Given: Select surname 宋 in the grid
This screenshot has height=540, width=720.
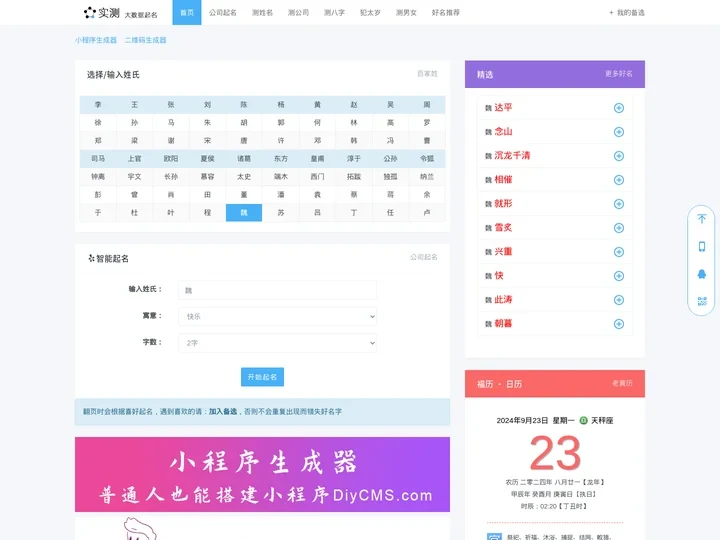Looking at the screenshot, I should 208,141.
